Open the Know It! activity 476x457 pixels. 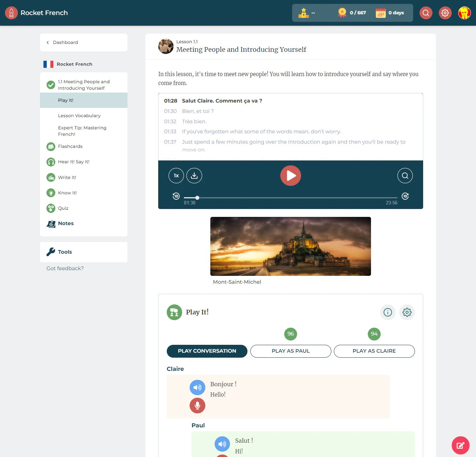pyautogui.click(x=67, y=193)
